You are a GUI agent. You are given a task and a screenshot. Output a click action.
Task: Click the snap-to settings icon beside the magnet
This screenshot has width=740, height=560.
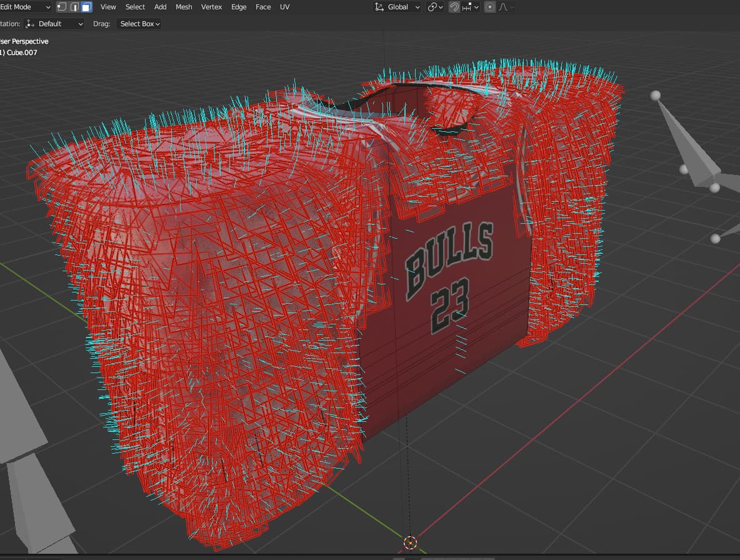(467, 7)
